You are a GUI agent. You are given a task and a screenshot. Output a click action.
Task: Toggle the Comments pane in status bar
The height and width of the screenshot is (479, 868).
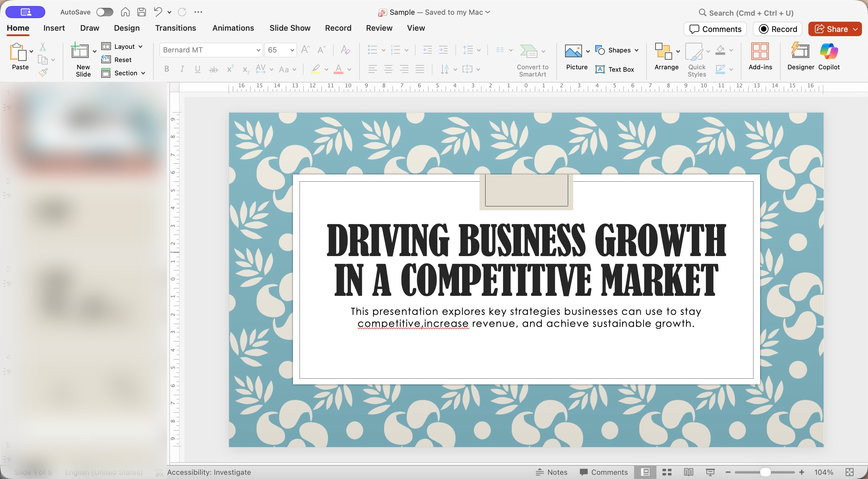pyautogui.click(x=603, y=472)
